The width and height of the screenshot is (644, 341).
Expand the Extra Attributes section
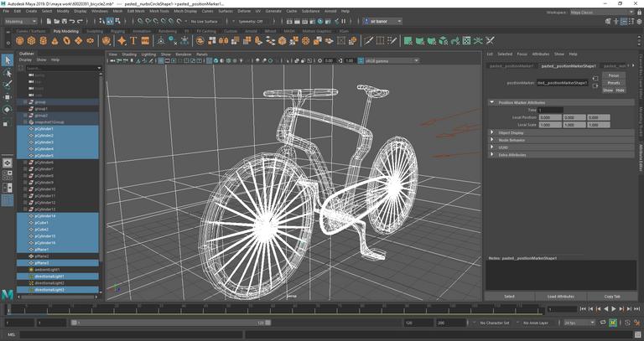click(x=512, y=155)
